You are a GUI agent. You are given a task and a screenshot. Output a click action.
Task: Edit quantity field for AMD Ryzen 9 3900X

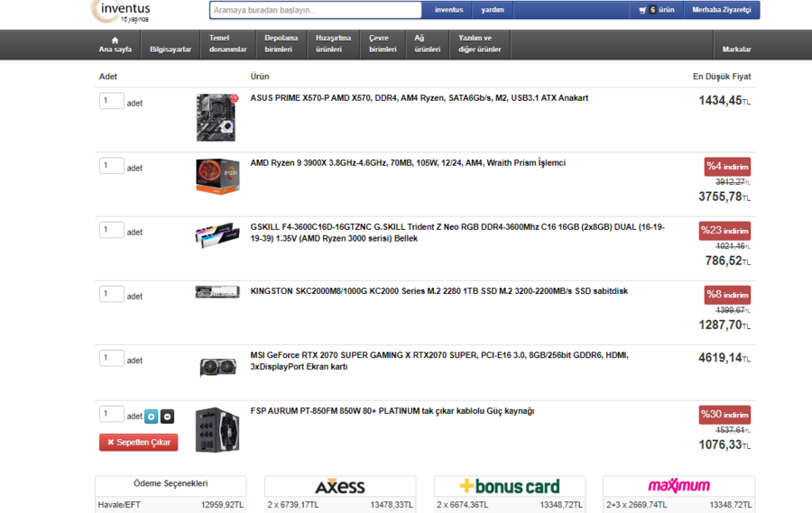111,166
